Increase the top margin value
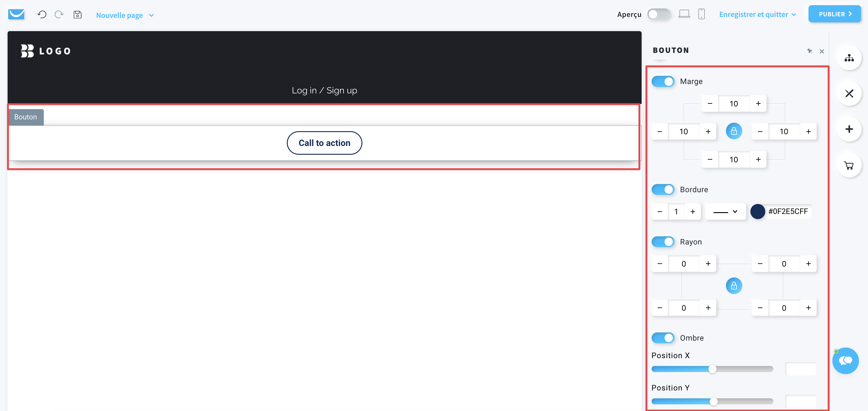This screenshot has height=411, width=868. (x=758, y=103)
